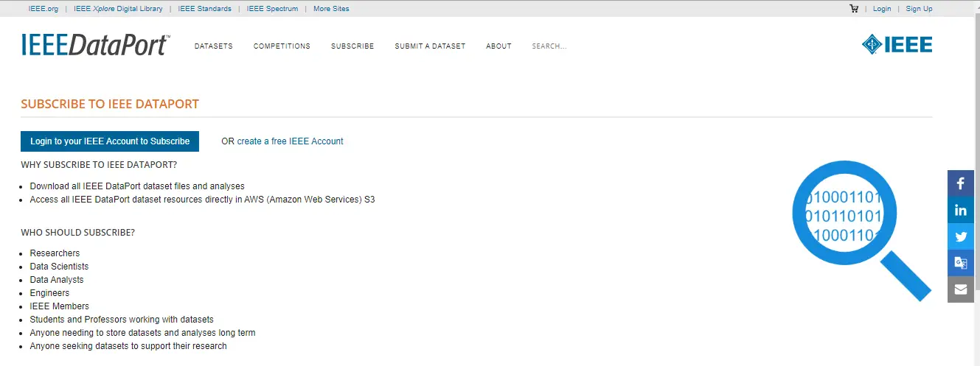Viewport: 980px width, 366px height.
Task: Click the Download all IEEE DataPort dataset files text
Action: [x=137, y=186]
